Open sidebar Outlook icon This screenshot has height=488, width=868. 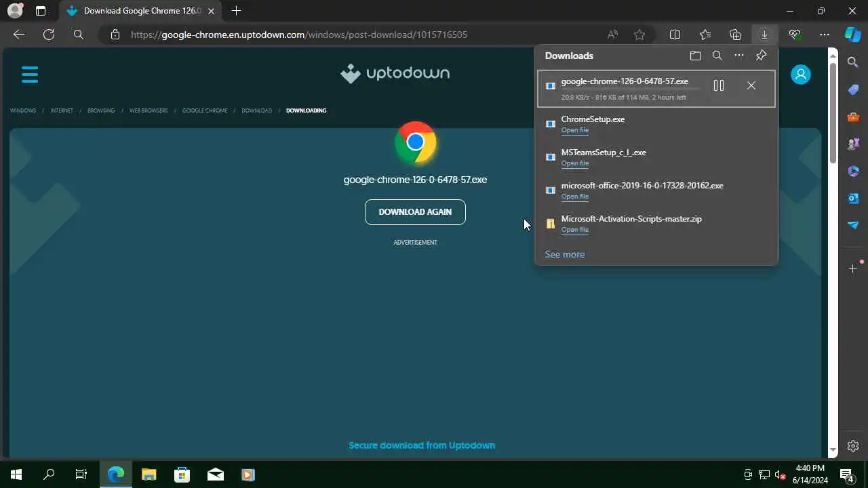click(853, 198)
